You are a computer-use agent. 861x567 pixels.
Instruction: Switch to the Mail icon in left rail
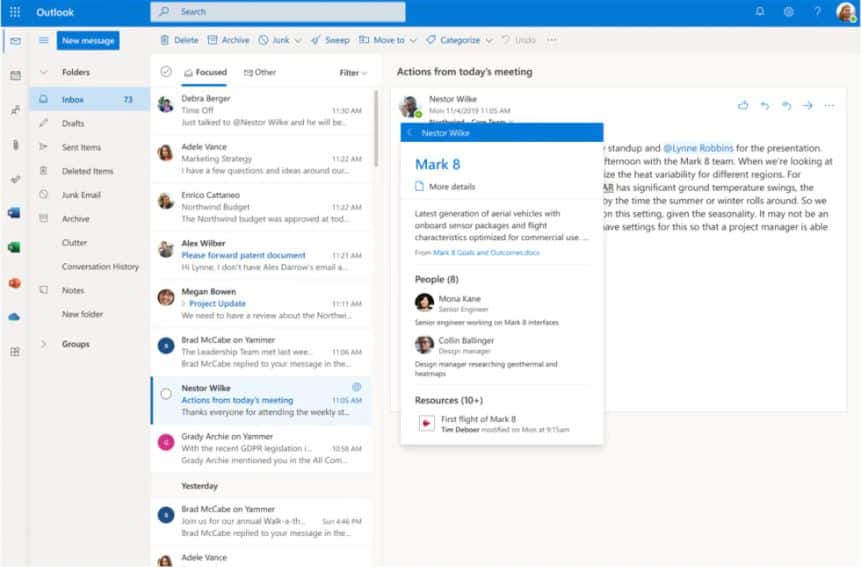(15, 41)
